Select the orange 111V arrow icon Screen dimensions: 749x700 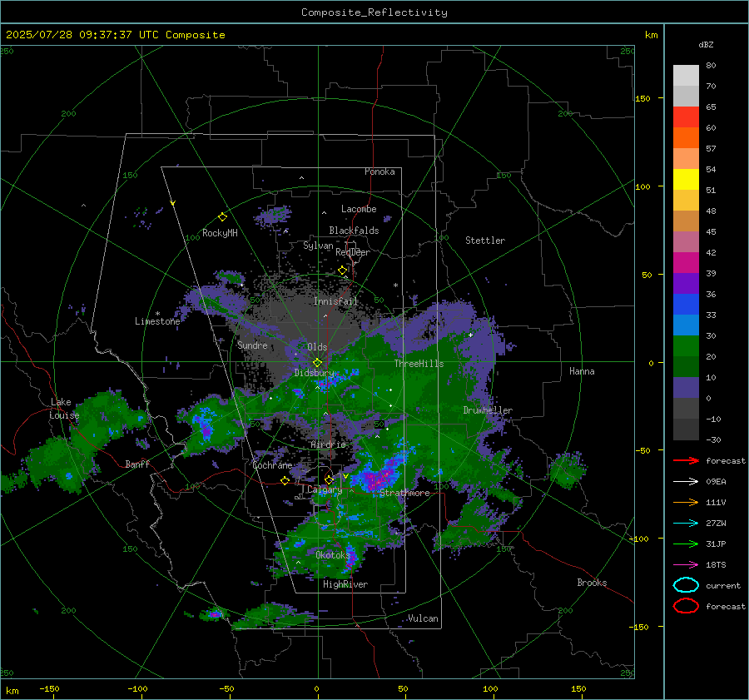click(686, 502)
